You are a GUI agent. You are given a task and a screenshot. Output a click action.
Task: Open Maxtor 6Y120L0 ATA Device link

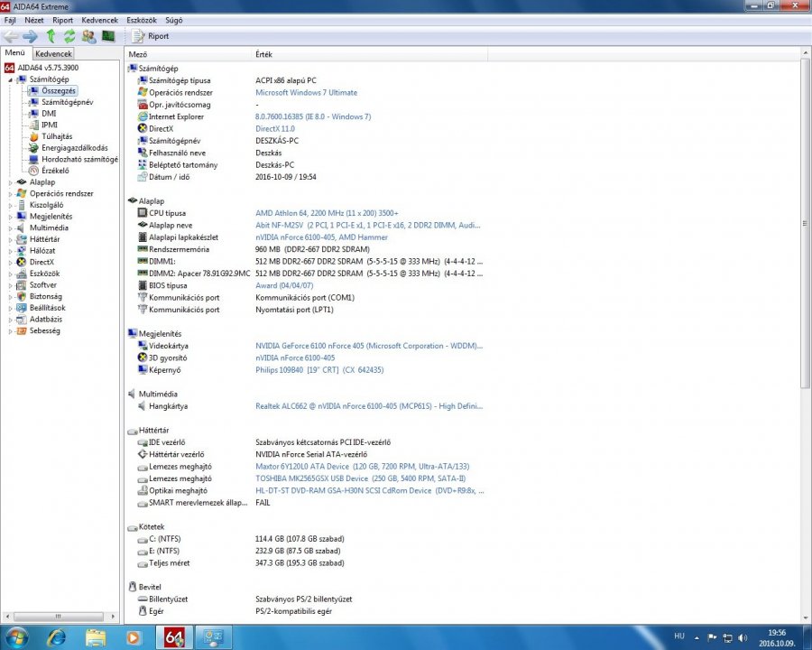click(x=363, y=467)
